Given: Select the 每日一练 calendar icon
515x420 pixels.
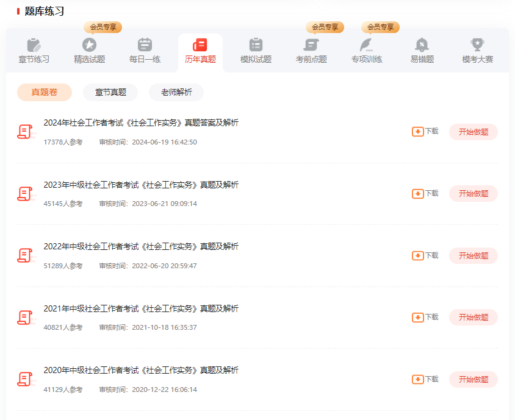Looking at the screenshot, I should [145, 45].
